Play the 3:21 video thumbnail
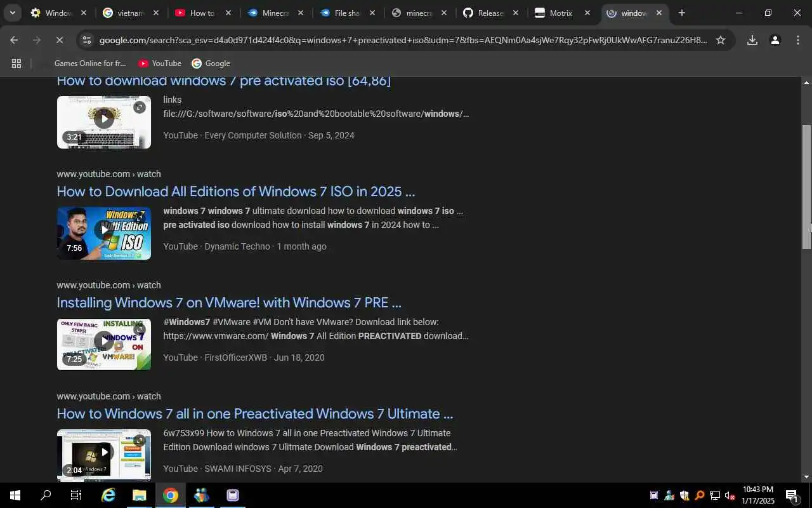Screen dimensions: 812x508 [104, 119]
